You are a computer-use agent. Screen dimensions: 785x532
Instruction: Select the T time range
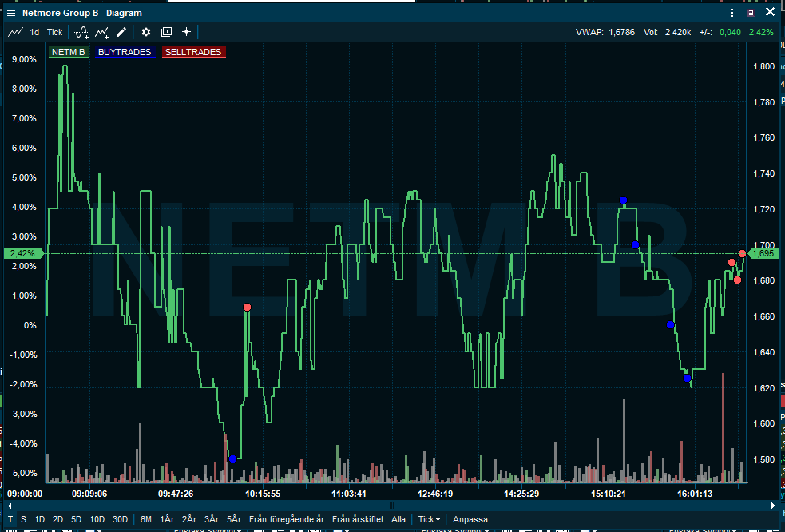[x=10, y=519]
